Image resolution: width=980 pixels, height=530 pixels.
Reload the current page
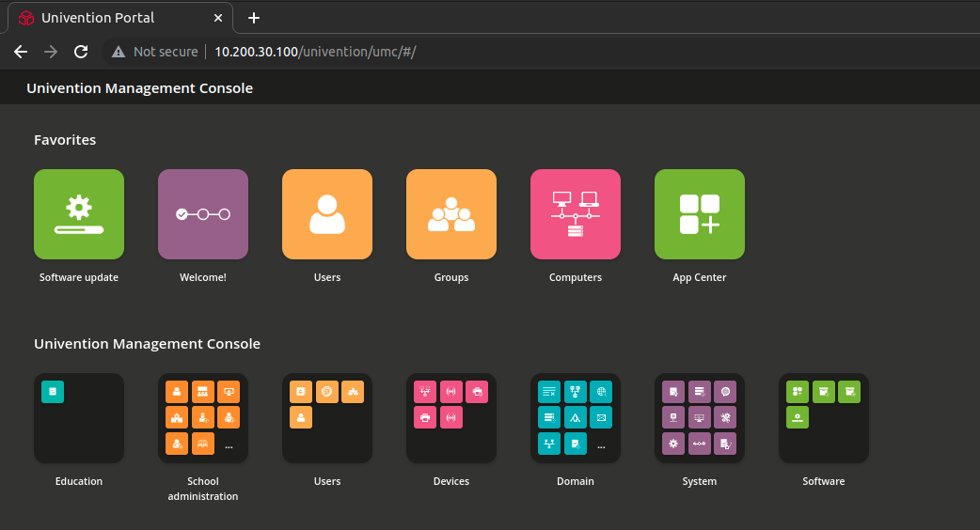(x=81, y=52)
